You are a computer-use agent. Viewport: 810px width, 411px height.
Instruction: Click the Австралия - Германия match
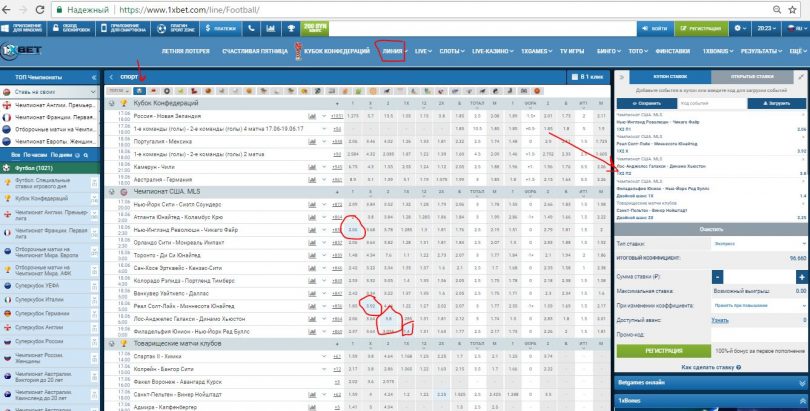point(163,180)
